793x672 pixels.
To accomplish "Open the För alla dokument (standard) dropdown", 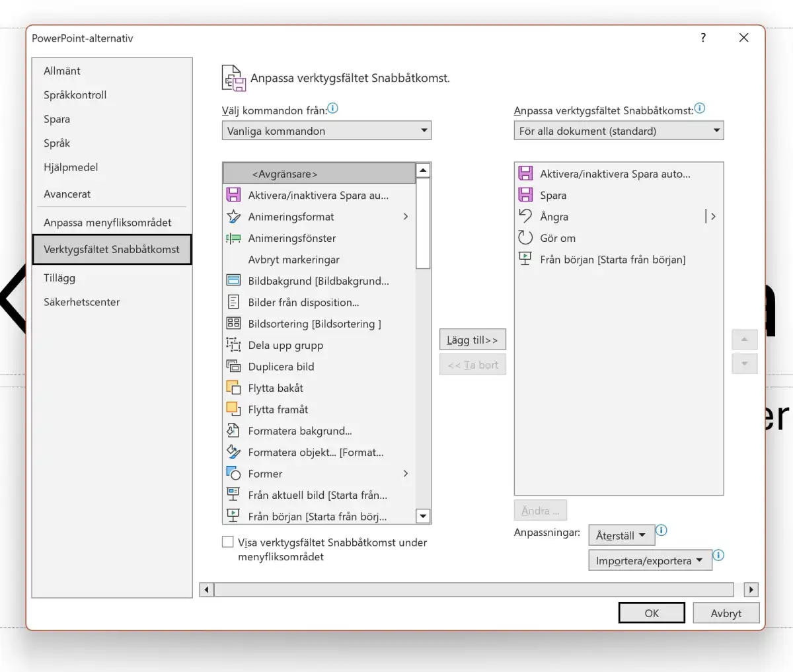I will click(x=619, y=131).
